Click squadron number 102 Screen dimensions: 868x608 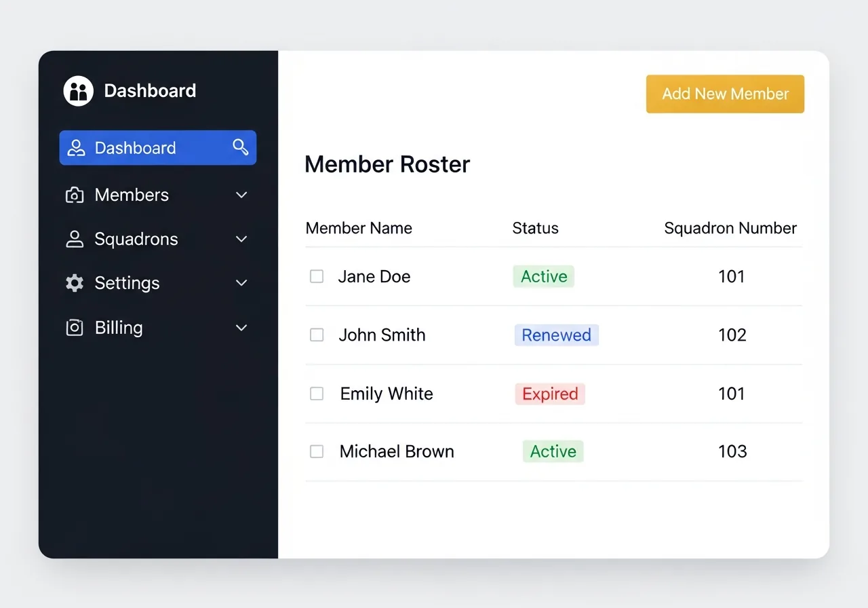(732, 335)
